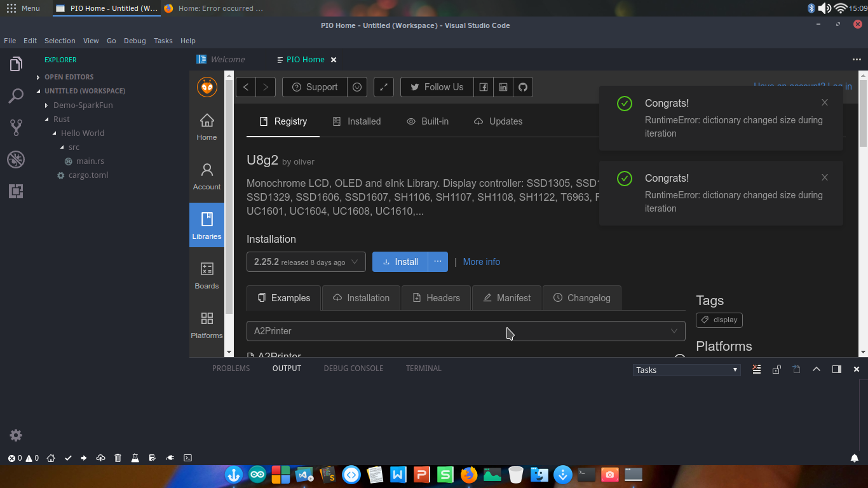Open the Extensions view in activity bar

tap(16, 191)
